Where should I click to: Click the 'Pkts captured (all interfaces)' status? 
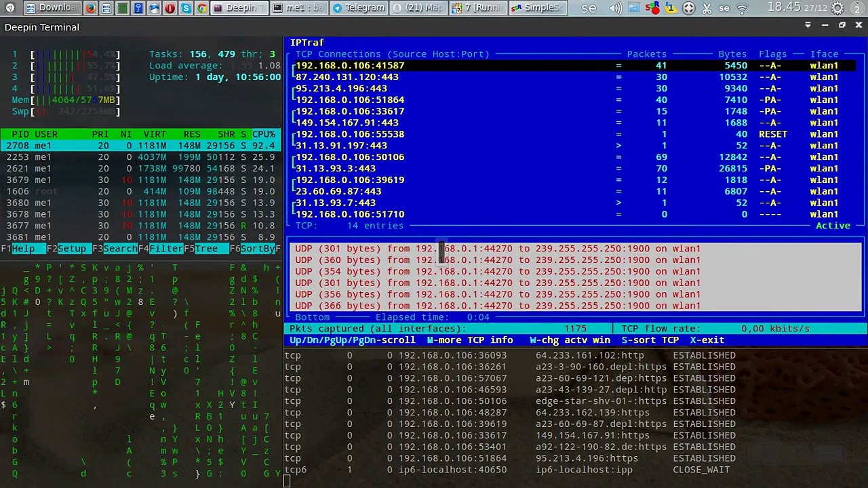click(378, 329)
